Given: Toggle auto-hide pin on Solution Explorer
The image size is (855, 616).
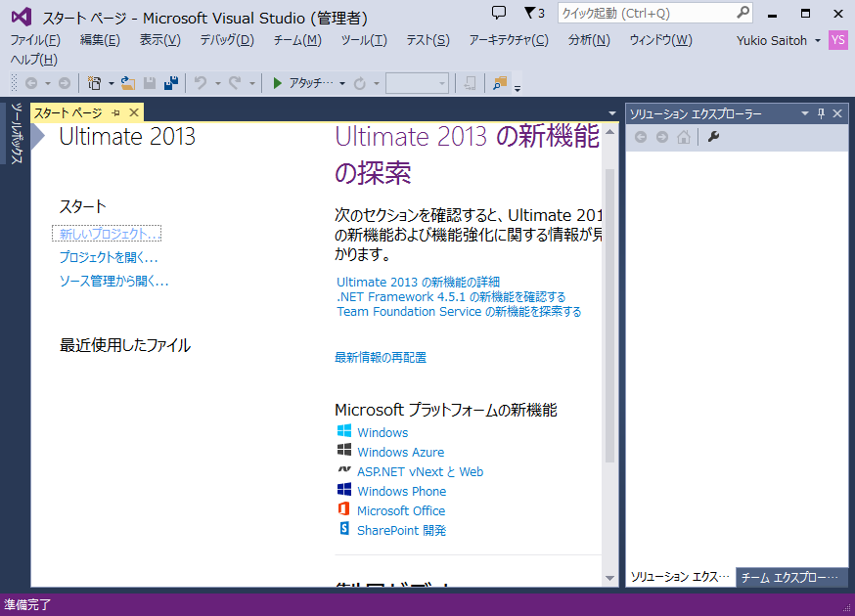Looking at the screenshot, I should coord(821,113).
